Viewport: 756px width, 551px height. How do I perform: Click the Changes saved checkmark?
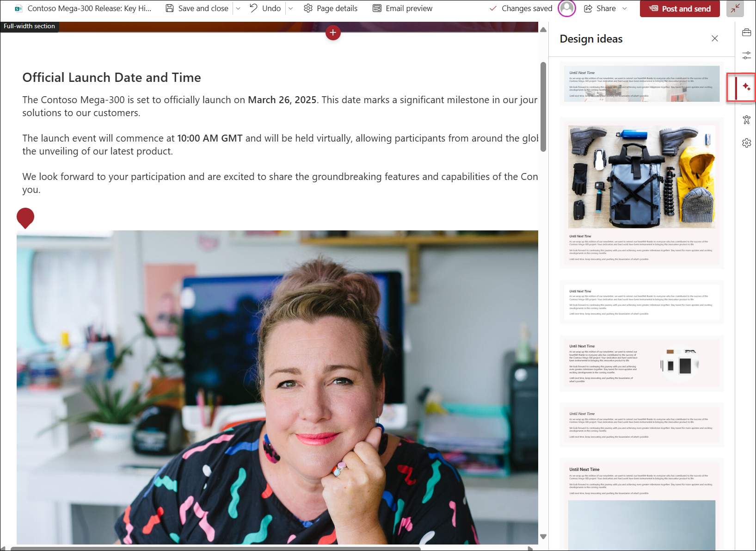[x=493, y=8]
